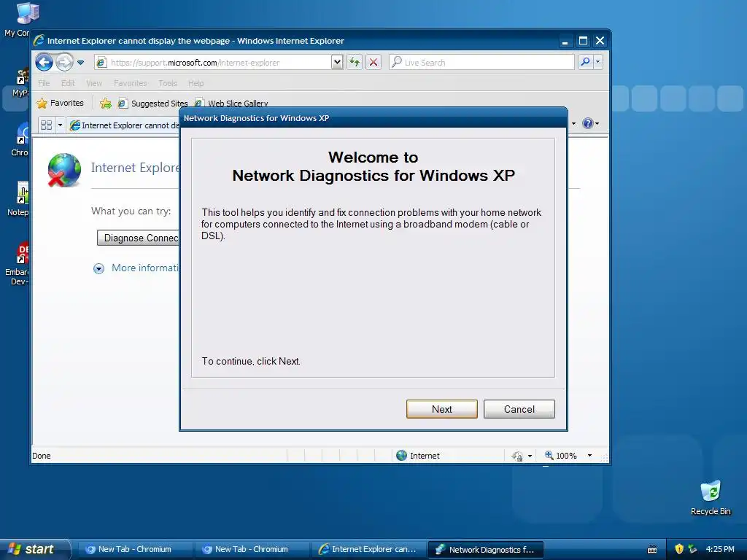747x560 pixels.
Task: Switch to Network Diagnostics taskbar button
Action: (x=485, y=550)
